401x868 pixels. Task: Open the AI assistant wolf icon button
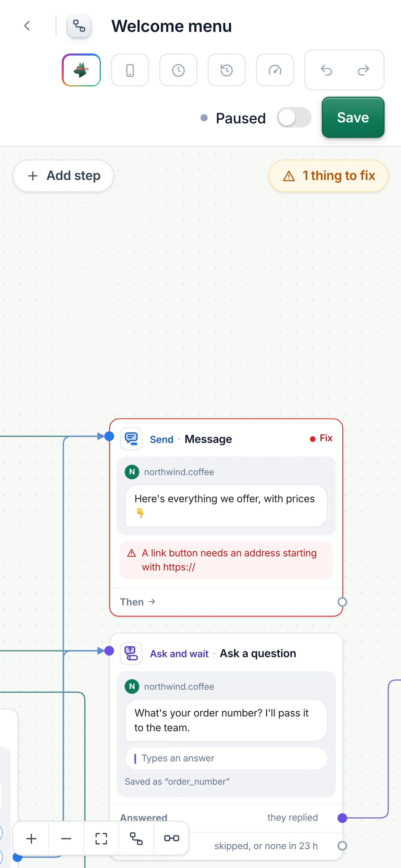pos(81,70)
